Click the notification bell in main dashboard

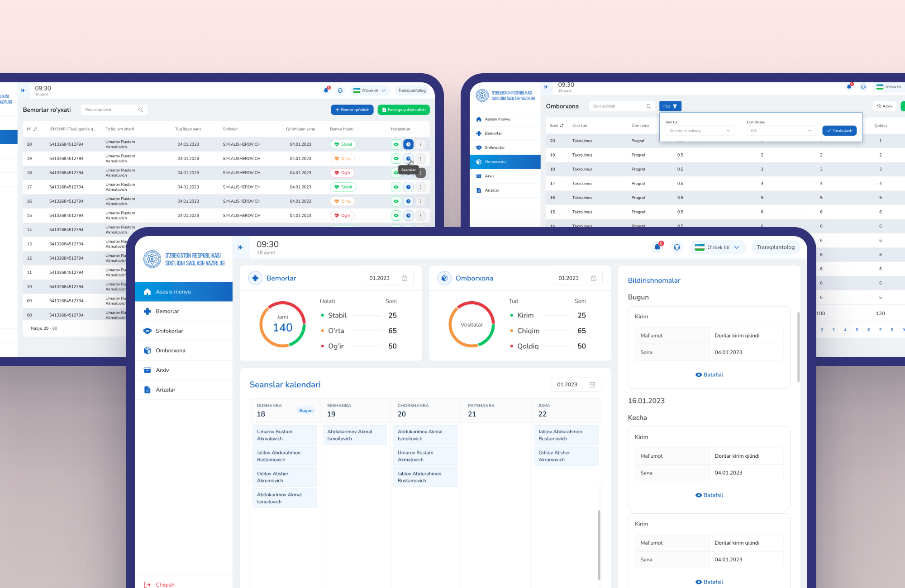tap(657, 247)
